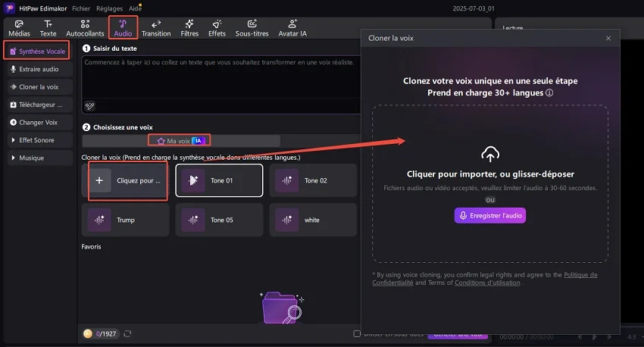The width and height of the screenshot is (644, 347).
Task: Click the info icon beside 30+ langues
Action: [549, 93]
